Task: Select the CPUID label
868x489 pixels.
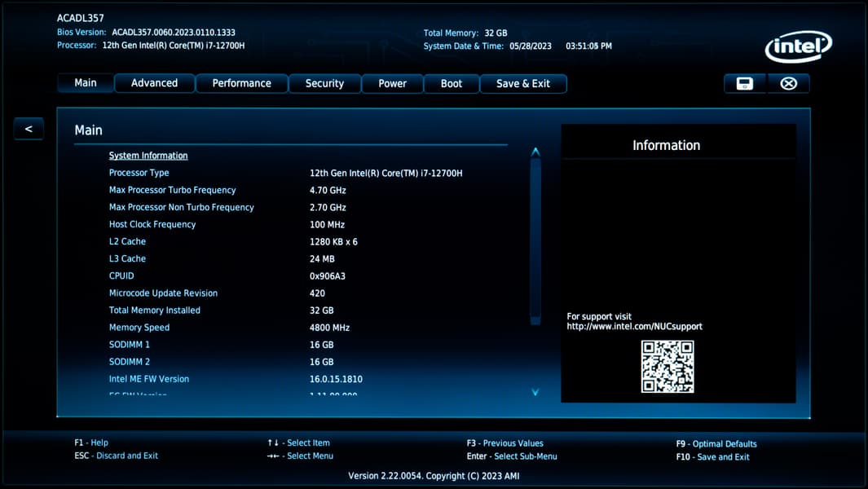Action: 121,275
